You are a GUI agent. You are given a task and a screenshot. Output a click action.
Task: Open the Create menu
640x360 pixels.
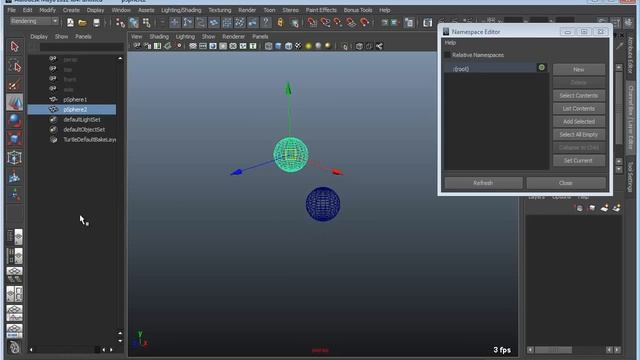[x=71, y=10]
